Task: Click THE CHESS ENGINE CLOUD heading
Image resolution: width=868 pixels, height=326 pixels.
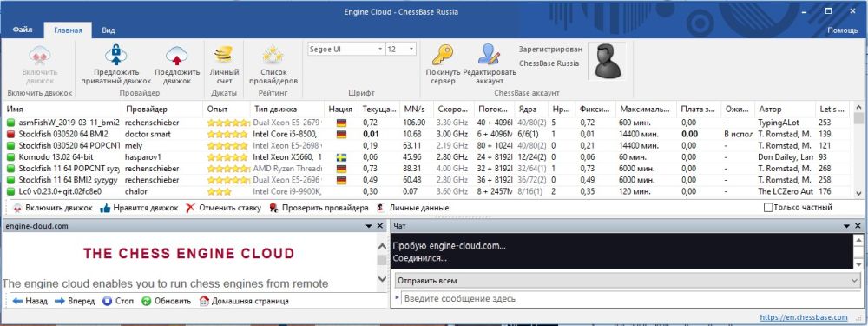Action: [188, 254]
